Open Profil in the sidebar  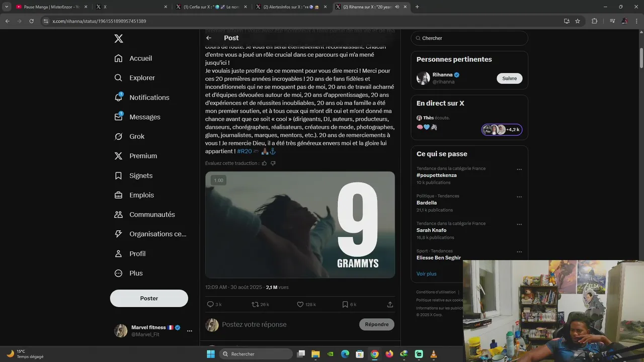(x=130, y=253)
